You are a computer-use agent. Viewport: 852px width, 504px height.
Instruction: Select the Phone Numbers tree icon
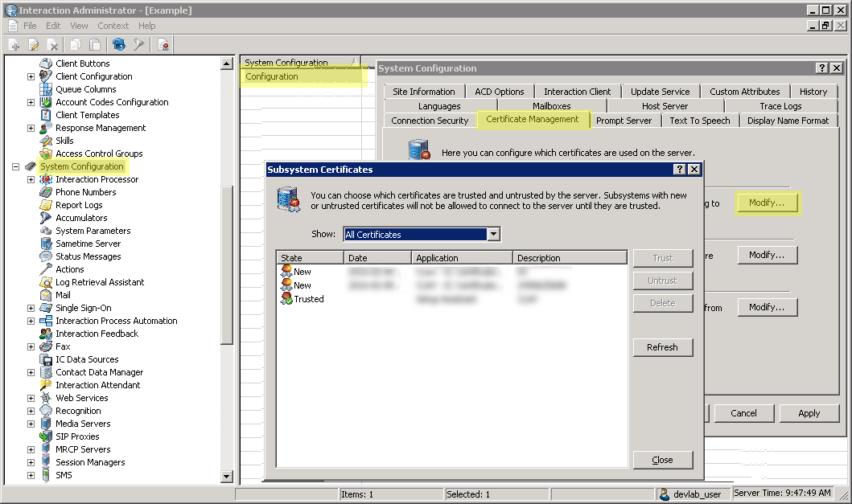pyautogui.click(x=46, y=192)
